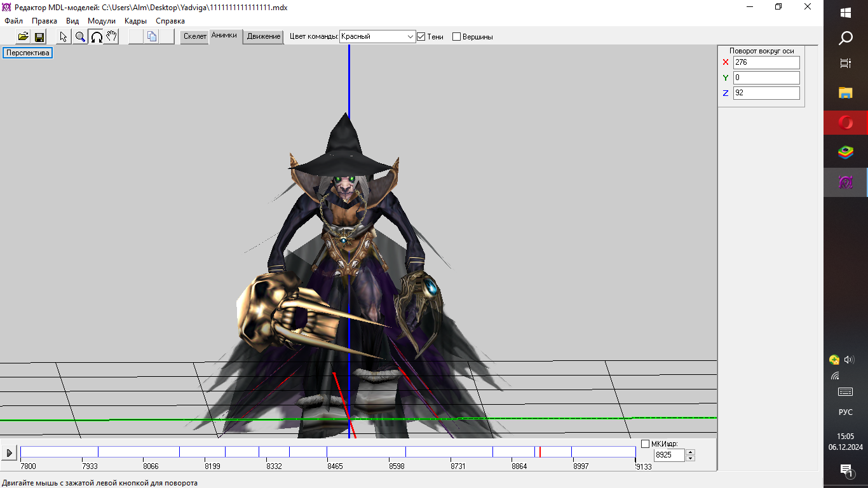Open a model file with the folder icon
This screenshot has width=868, height=488.
point(23,37)
